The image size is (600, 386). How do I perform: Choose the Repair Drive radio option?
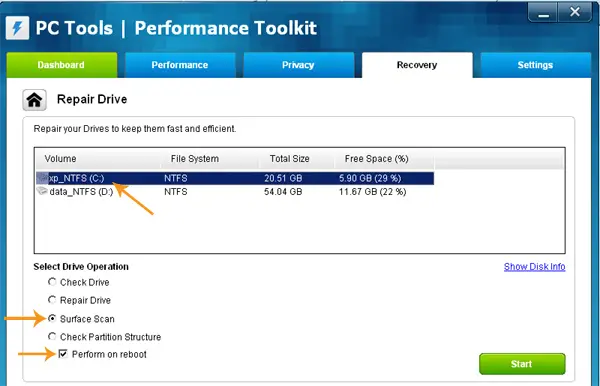click(52, 300)
